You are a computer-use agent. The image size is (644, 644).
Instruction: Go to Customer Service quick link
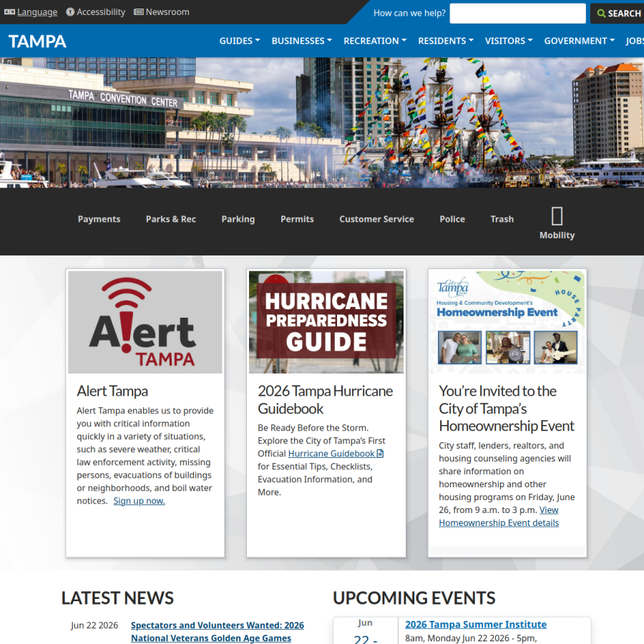(376, 219)
